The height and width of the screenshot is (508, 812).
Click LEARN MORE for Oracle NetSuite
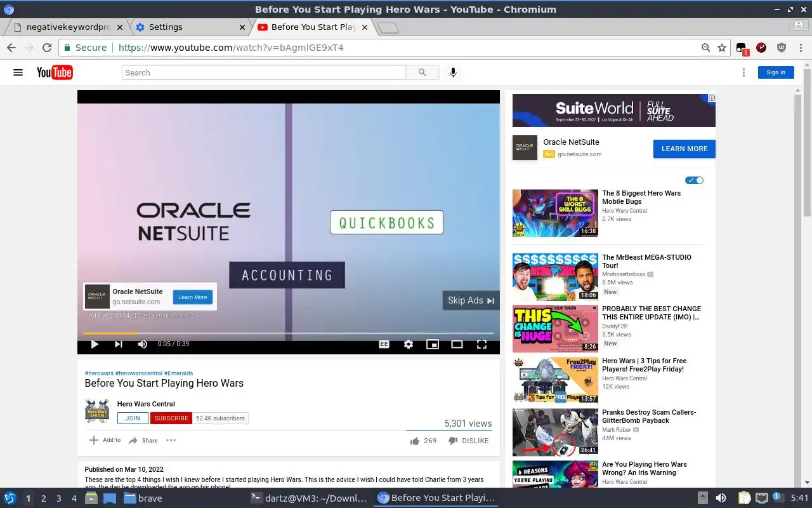point(684,149)
